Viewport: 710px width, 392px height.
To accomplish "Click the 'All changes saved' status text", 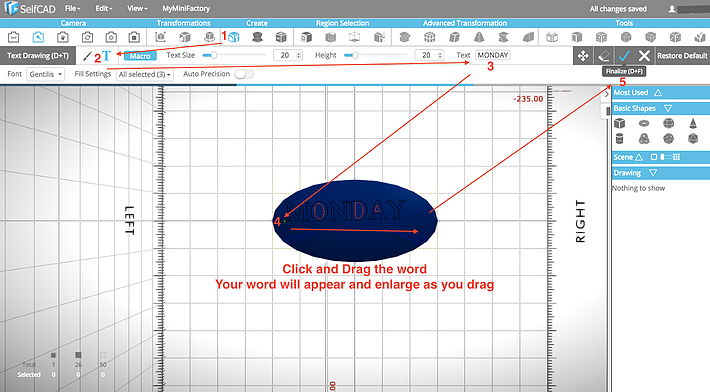I will tap(618, 9).
